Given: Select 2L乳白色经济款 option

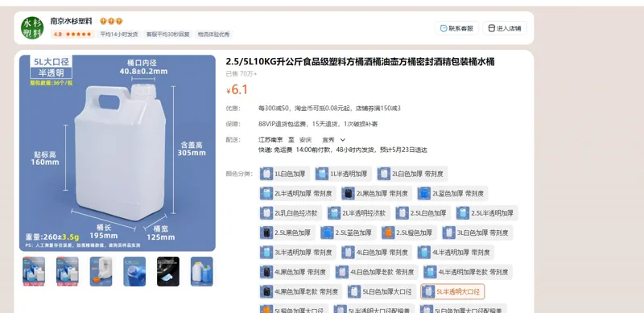Looking at the screenshot, I should click(291, 213).
